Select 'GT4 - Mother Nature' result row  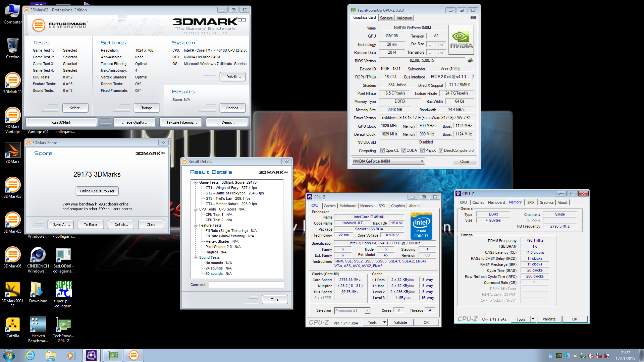click(x=231, y=204)
